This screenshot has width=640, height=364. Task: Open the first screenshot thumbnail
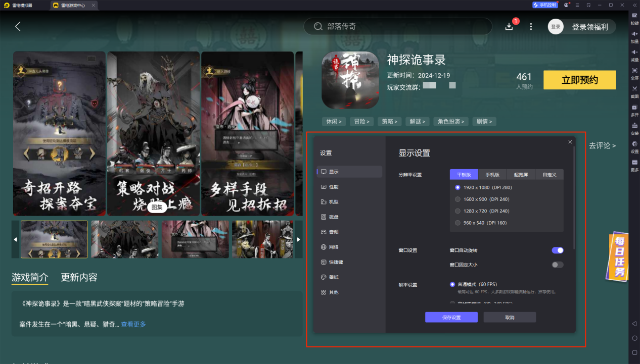click(54, 239)
